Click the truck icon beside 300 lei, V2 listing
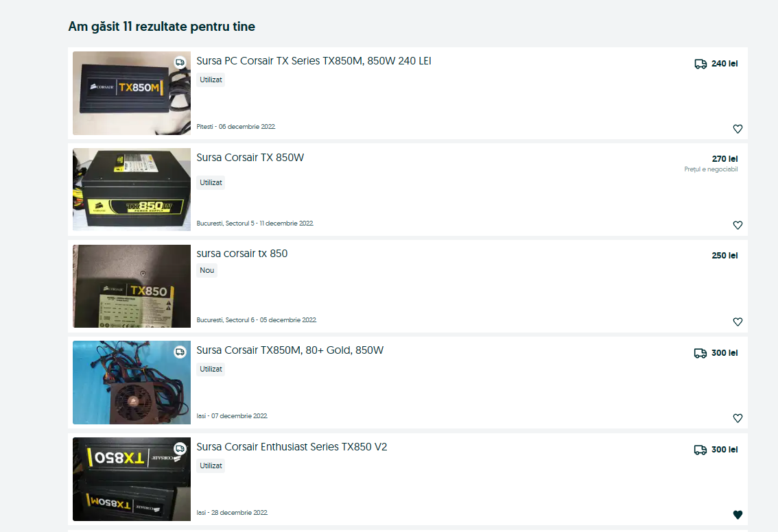This screenshot has height=532, width=778. click(x=700, y=450)
